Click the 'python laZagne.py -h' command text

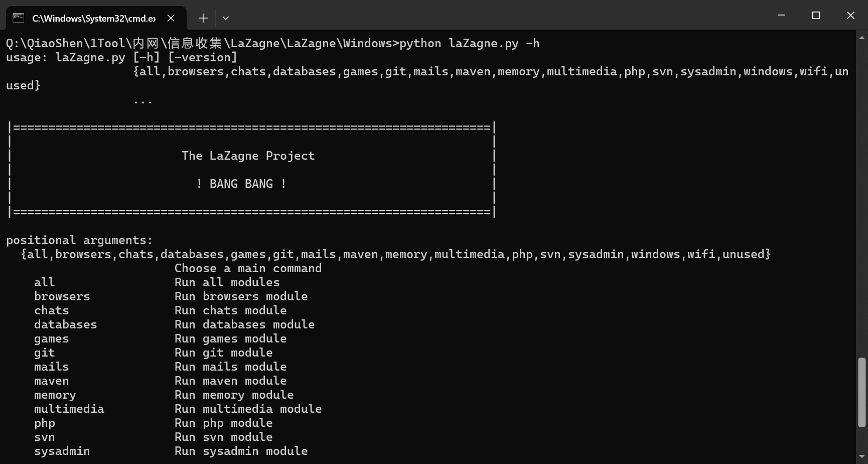469,44
